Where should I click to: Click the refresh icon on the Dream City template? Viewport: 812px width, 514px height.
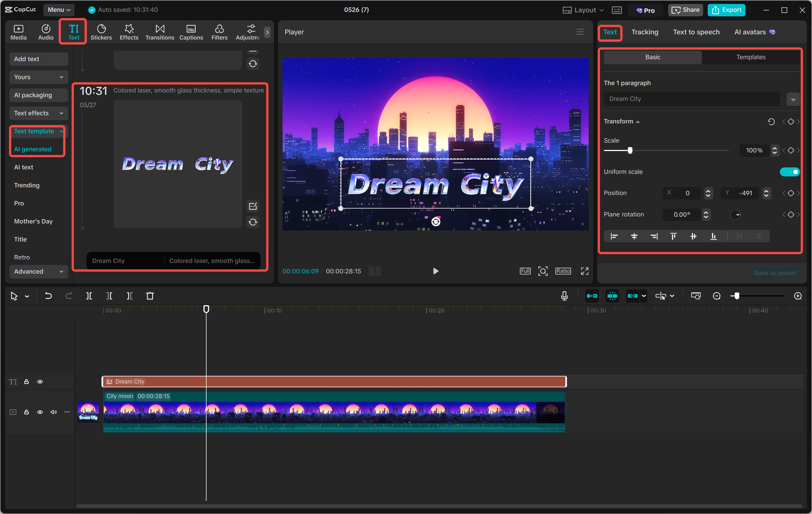coord(253,222)
